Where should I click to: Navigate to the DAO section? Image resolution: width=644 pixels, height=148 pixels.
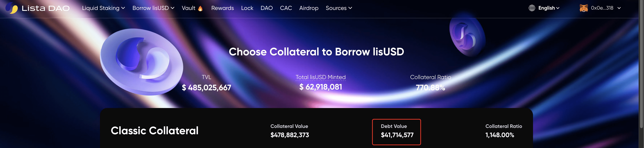[267, 8]
